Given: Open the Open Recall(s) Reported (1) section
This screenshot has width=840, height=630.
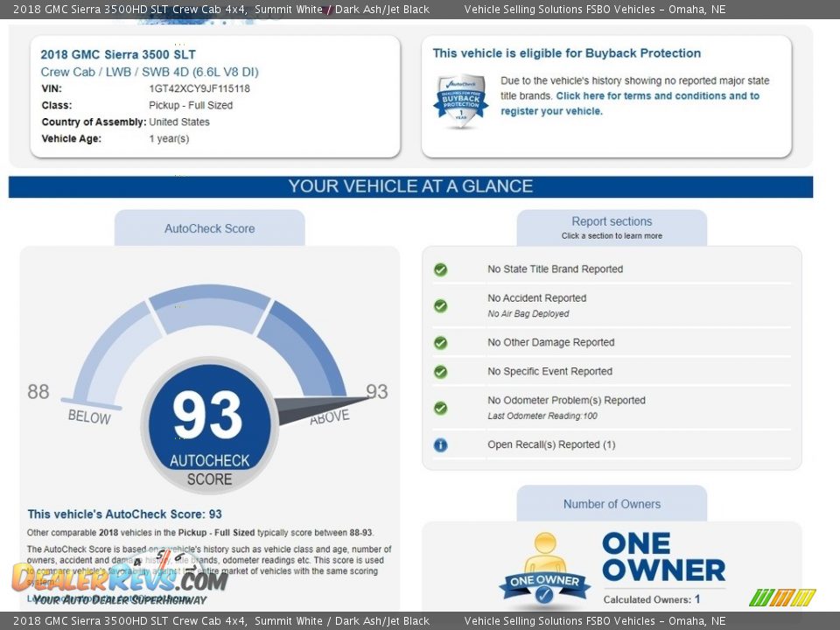Looking at the screenshot, I should coord(612,444).
